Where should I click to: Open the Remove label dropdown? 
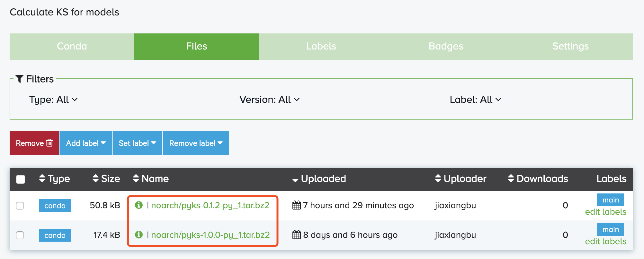coord(196,143)
